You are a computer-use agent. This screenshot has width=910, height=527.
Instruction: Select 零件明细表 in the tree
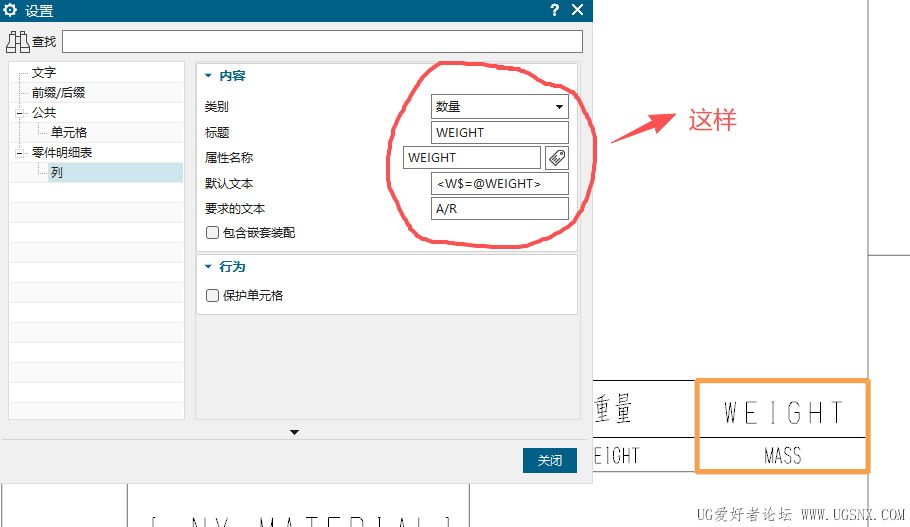[62, 153]
